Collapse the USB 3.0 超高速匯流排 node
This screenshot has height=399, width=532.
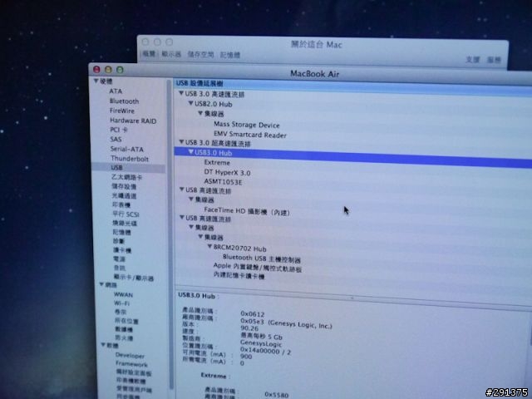tap(181, 142)
